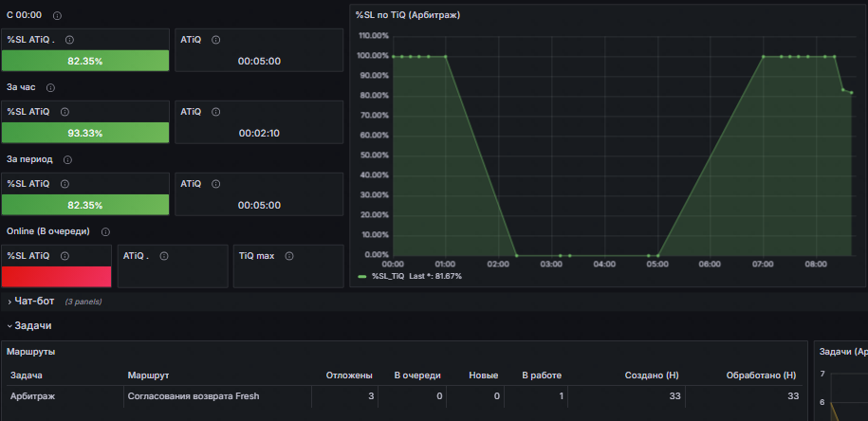Open info tooltip of ATiQ panel under С 00:00
The height and width of the screenshot is (421, 868).
[x=216, y=40]
